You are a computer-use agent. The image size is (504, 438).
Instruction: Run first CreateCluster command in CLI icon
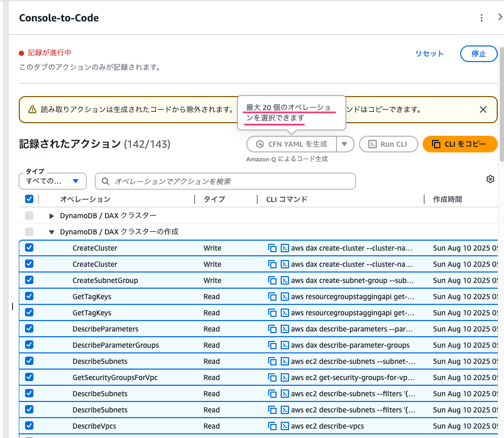[284, 248]
